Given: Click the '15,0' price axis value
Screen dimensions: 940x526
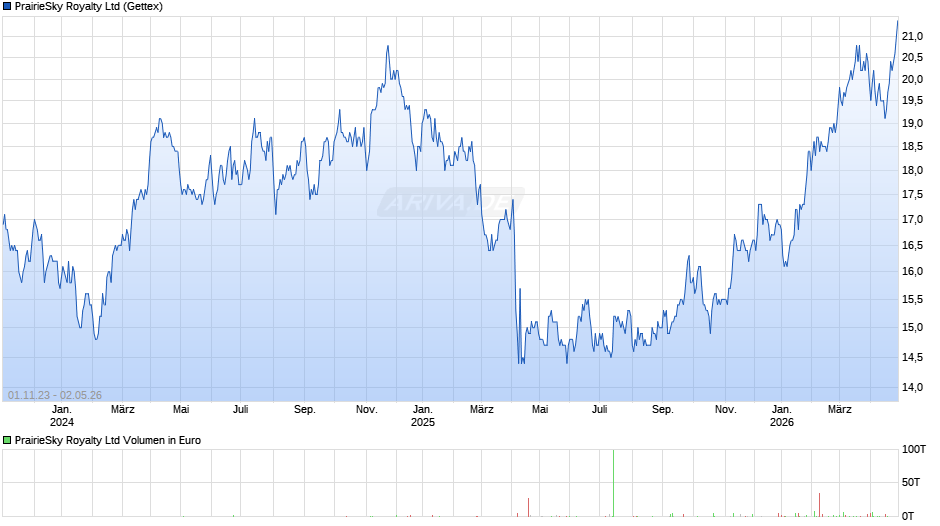Looking at the screenshot, I should (912, 327).
